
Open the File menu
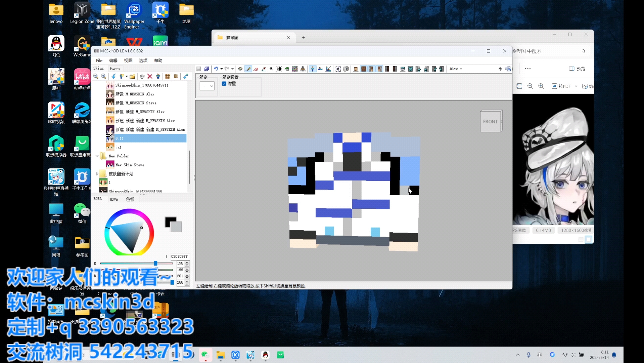click(99, 61)
